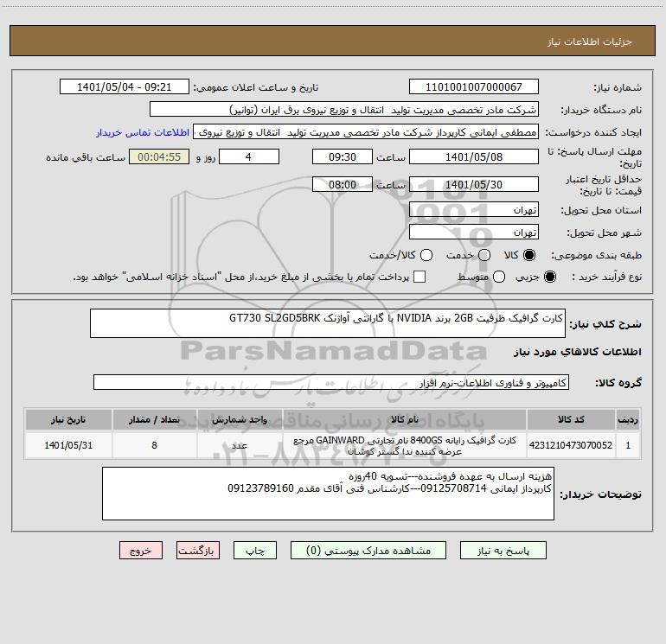Screen dimensions: 666x644
Task: Click the نام دستگاه خریدار field
Action: pos(344,110)
